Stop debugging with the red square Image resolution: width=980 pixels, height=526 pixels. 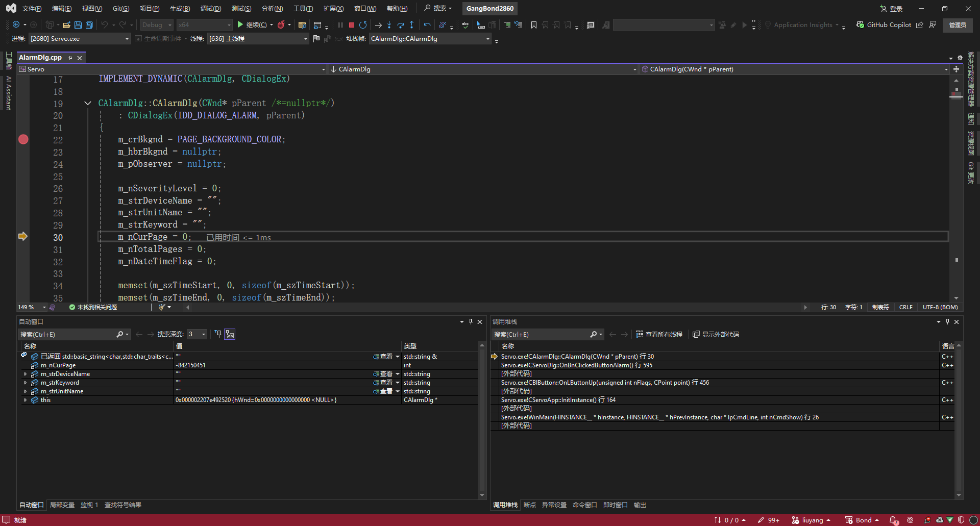coord(352,24)
